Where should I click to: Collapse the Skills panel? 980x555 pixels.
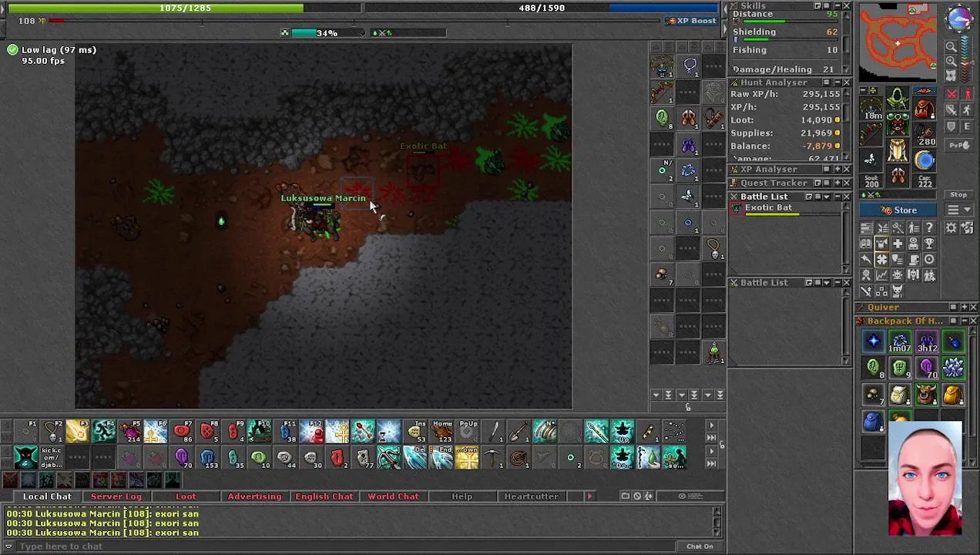coord(837,5)
